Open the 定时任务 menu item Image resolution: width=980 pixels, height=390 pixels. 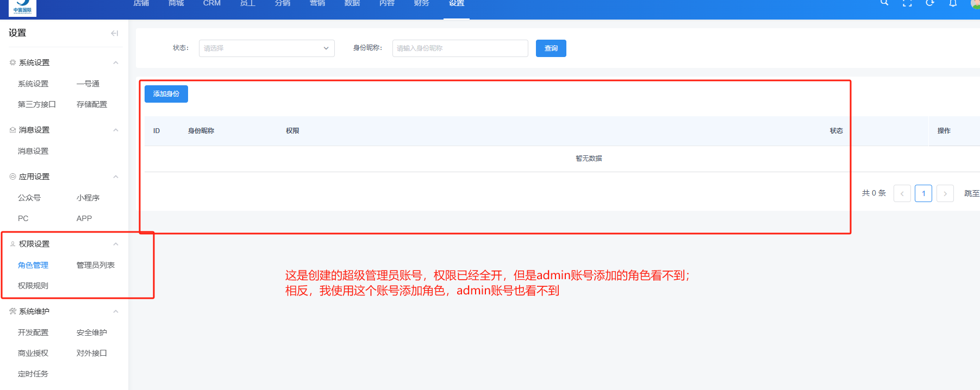tap(33, 374)
